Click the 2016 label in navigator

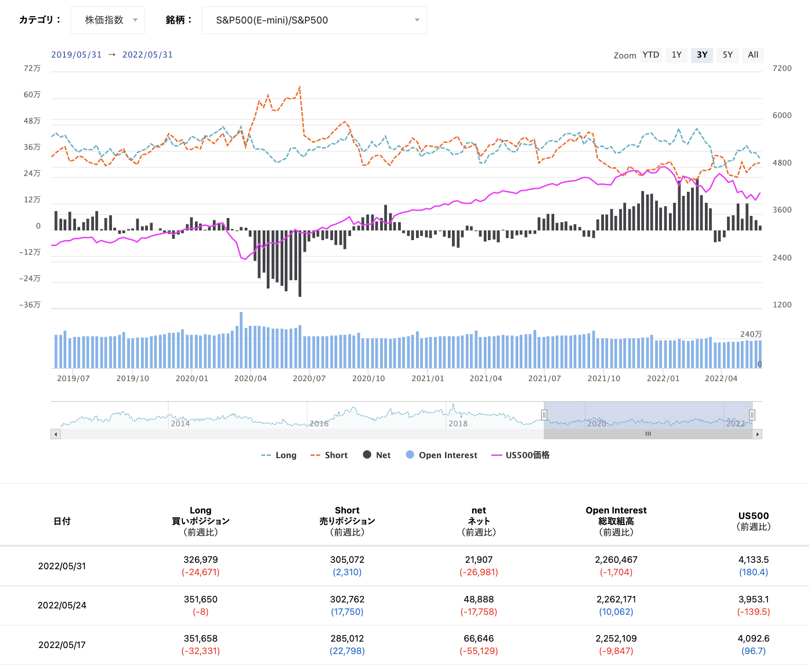319,424
